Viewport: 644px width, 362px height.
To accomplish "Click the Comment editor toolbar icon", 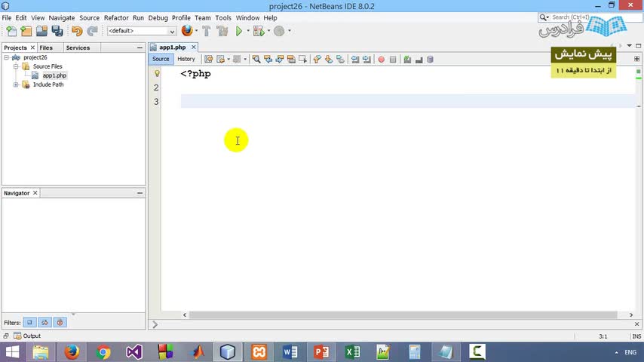I will tap(407, 59).
